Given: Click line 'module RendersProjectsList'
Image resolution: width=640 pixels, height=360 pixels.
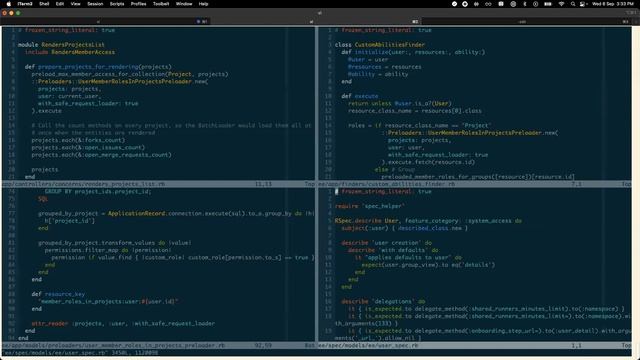Looking at the screenshot, I should point(61,45).
